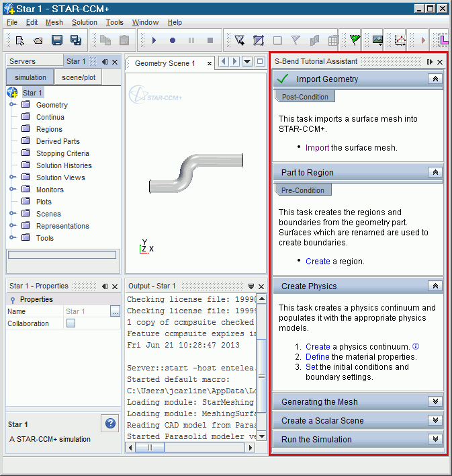Select the simulation toggle button
Screen dimensions: 452x476
coord(30,77)
